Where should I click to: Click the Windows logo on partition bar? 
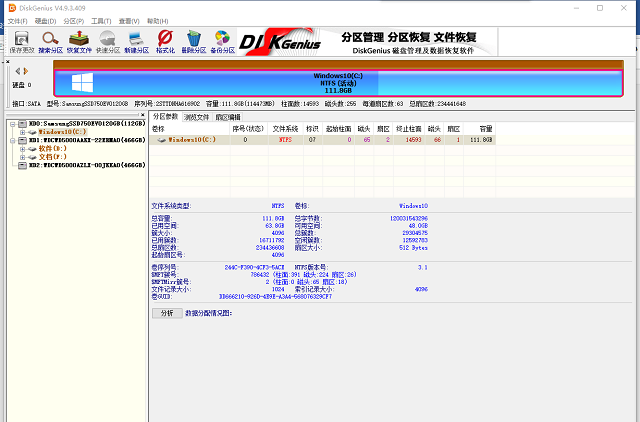82,83
